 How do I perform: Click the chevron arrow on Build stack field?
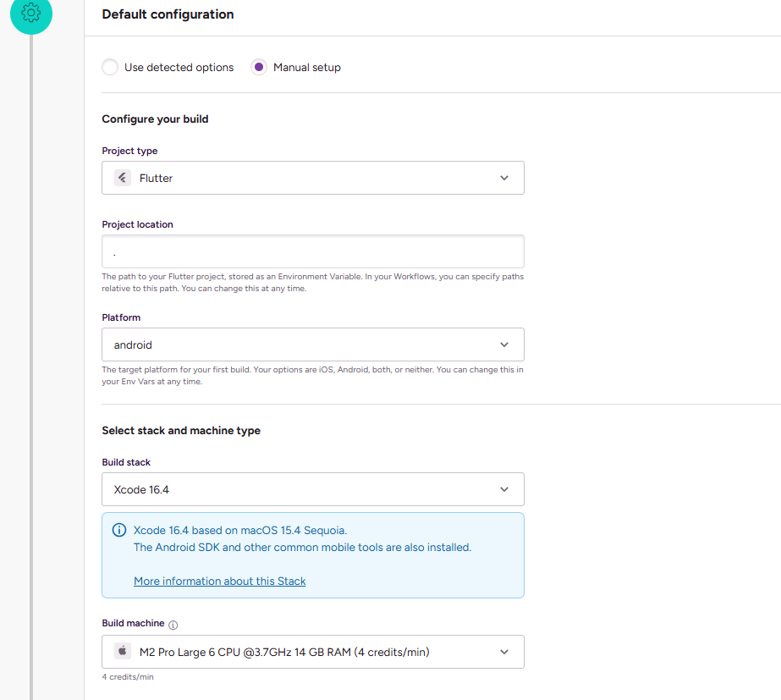click(x=504, y=489)
